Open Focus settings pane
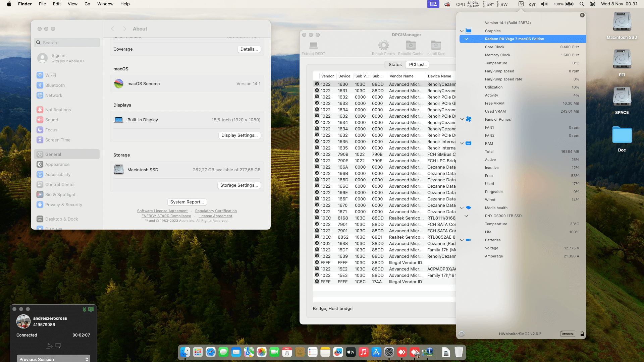The width and height of the screenshot is (644, 362). [x=67, y=130]
